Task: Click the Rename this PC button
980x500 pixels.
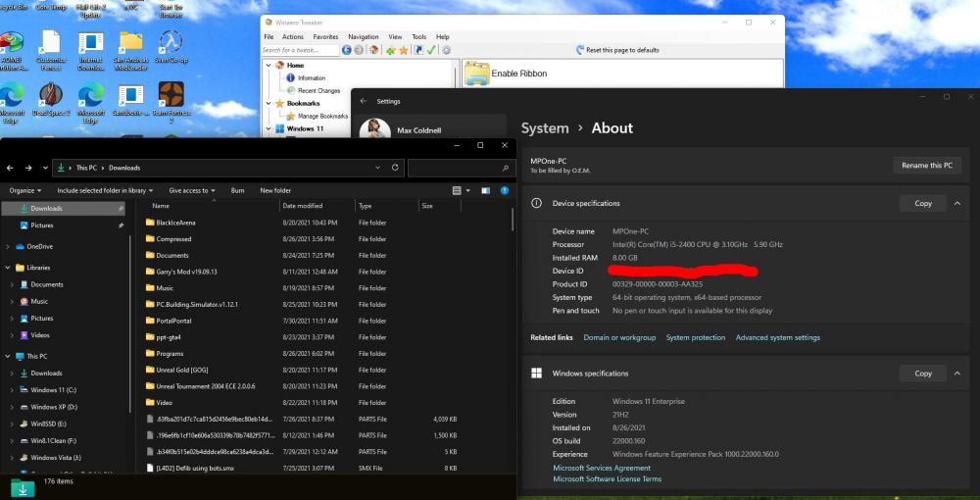Action: tap(927, 166)
